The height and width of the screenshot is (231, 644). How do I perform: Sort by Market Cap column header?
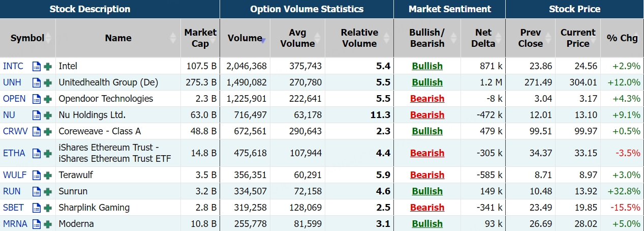[200, 38]
